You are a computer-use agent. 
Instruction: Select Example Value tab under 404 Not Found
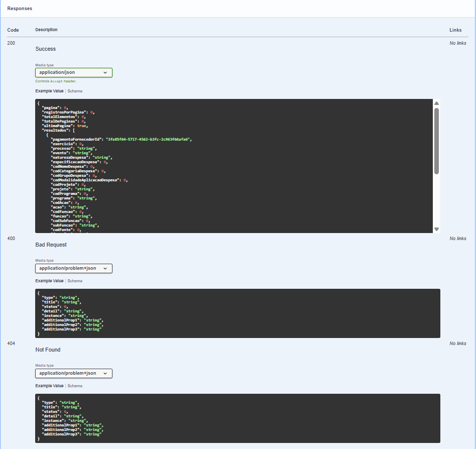[50, 386]
